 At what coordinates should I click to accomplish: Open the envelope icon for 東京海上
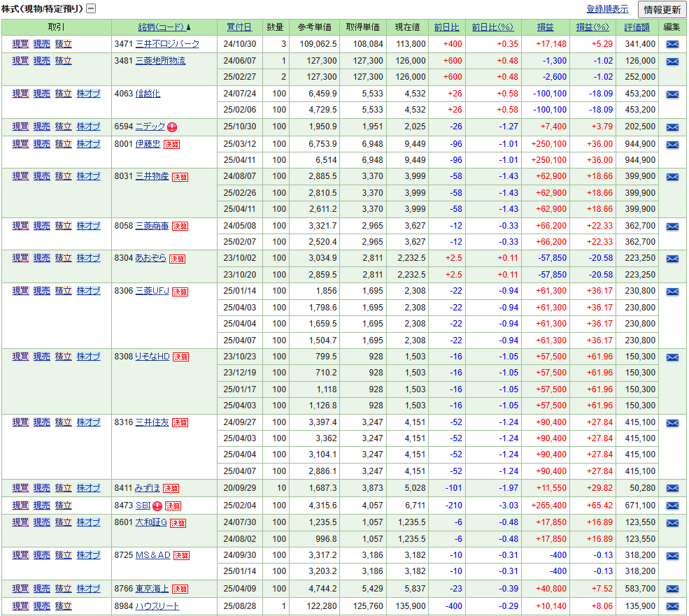click(672, 589)
